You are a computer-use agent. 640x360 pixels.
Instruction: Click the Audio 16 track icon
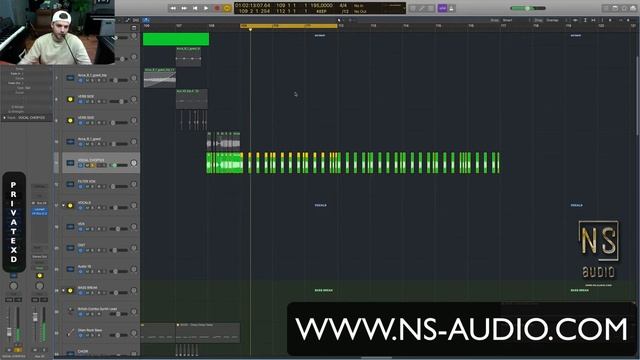(x=70, y=269)
